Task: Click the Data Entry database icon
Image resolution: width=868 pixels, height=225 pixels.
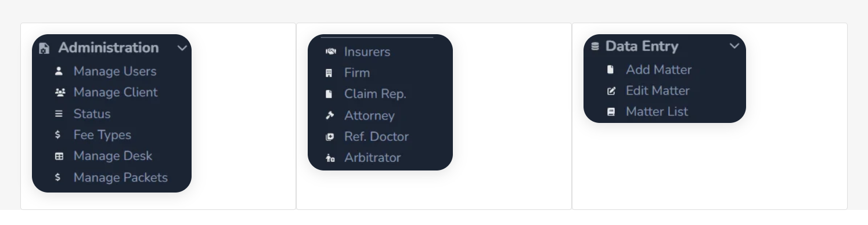Action: (x=595, y=46)
